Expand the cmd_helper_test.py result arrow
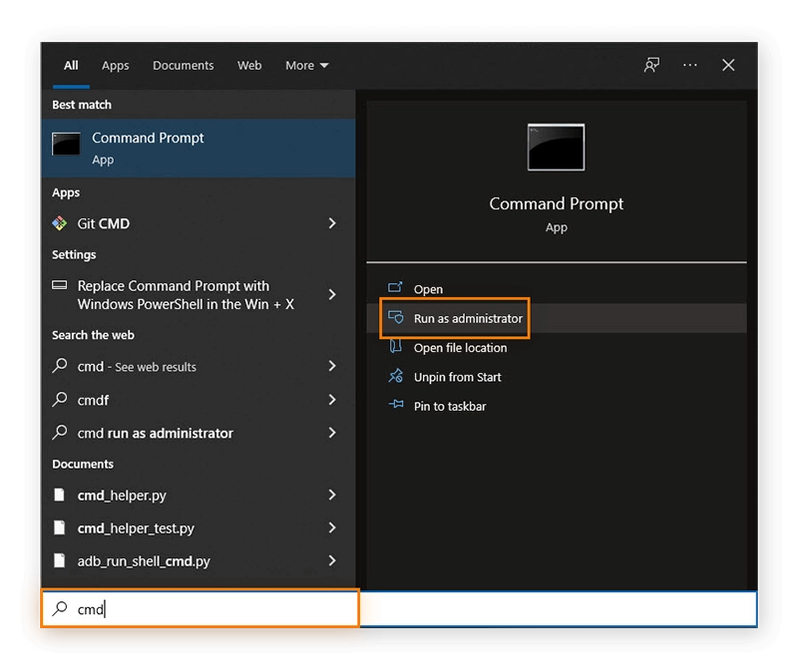Image resolution: width=798 pixels, height=672 pixels. pyautogui.click(x=332, y=527)
